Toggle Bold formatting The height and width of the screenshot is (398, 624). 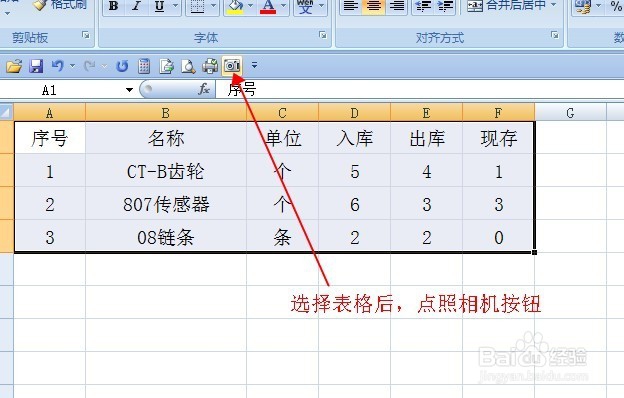click(113, 6)
